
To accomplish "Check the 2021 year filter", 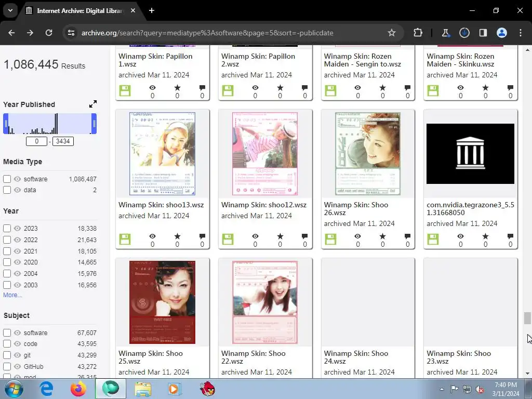I will click(7, 251).
